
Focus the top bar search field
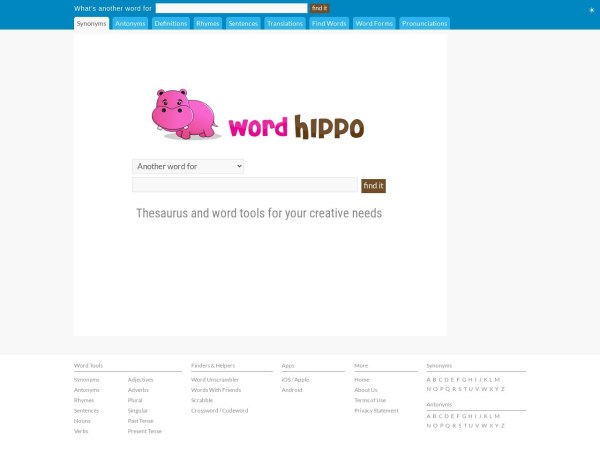231,8
